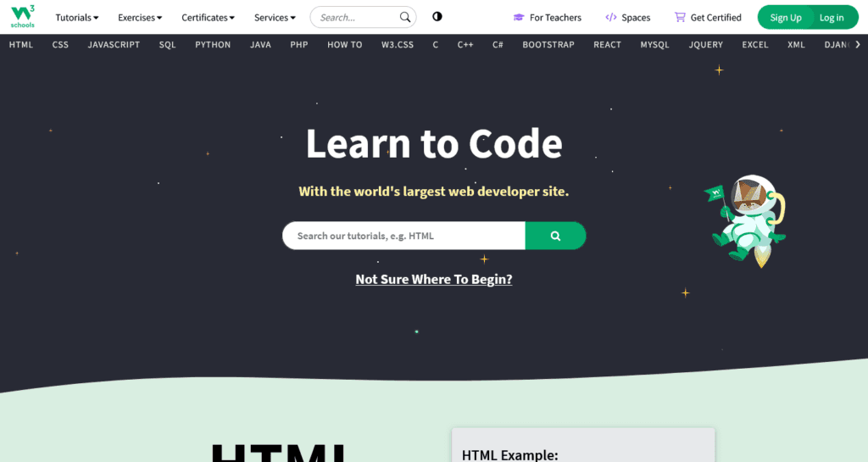The height and width of the screenshot is (462, 868).
Task: Select the C tutorial in topic bar
Action: tap(436, 45)
